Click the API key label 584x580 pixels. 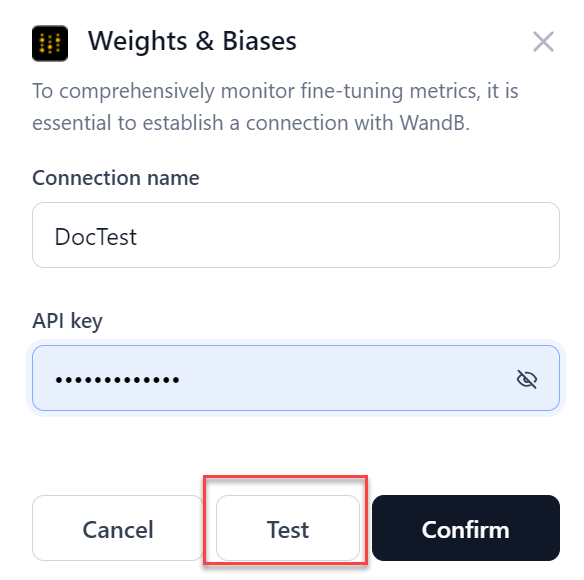click(67, 321)
